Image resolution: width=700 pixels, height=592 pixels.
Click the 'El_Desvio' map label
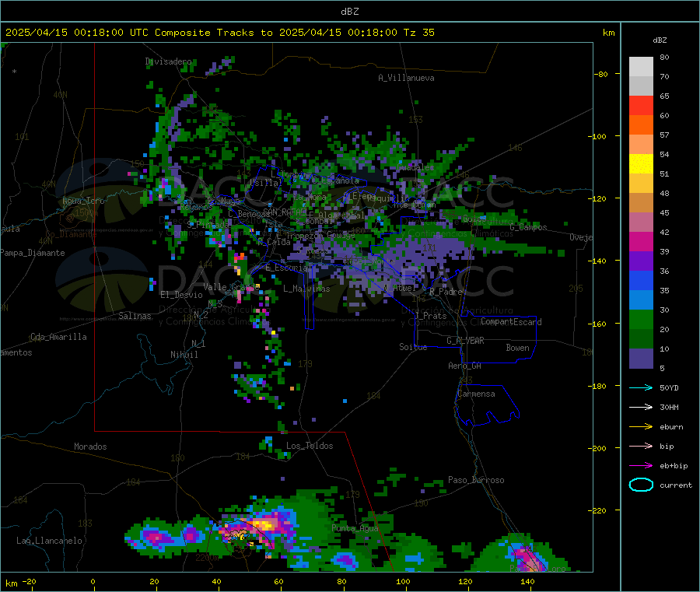[181, 295]
